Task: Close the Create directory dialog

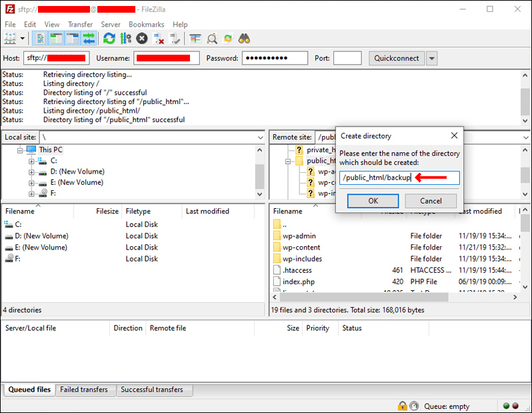Action: tap(454, 135)
